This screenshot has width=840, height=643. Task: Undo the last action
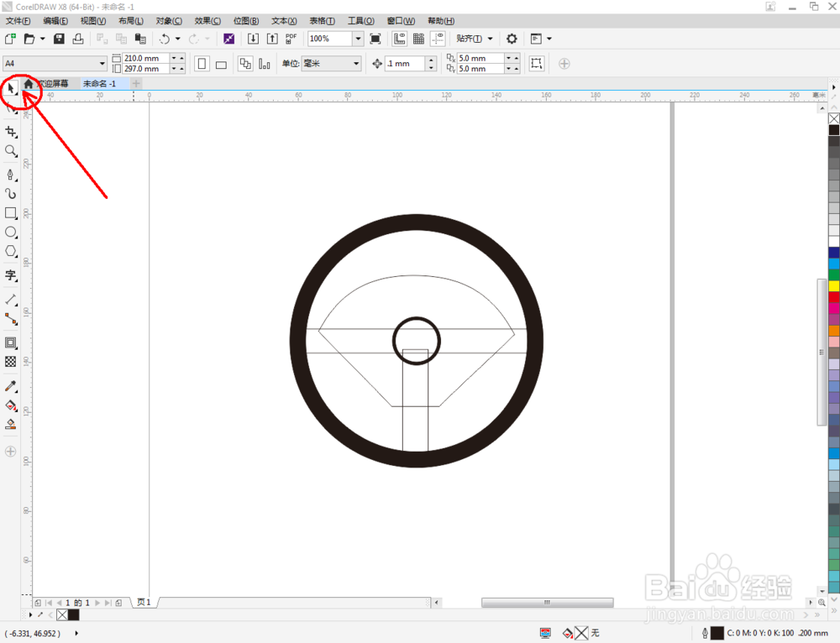(165, 39)
